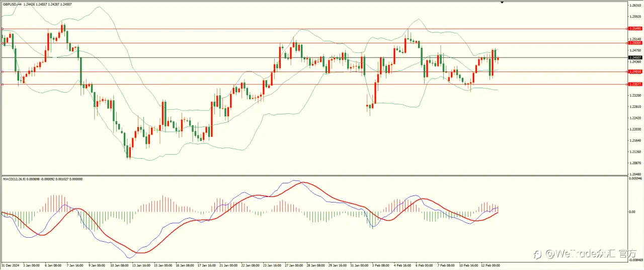This screenshot has width=644, height=270.
Task: Click the MACD scale zero level 0.00
Action: pyautogui.click(x=632, y=212)
